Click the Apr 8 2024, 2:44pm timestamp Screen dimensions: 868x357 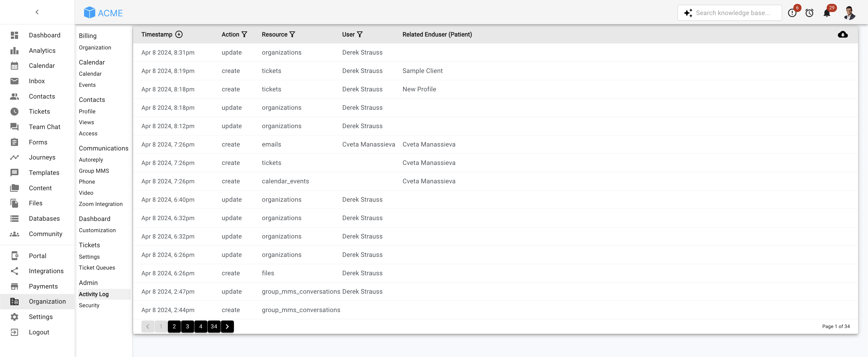168,310
